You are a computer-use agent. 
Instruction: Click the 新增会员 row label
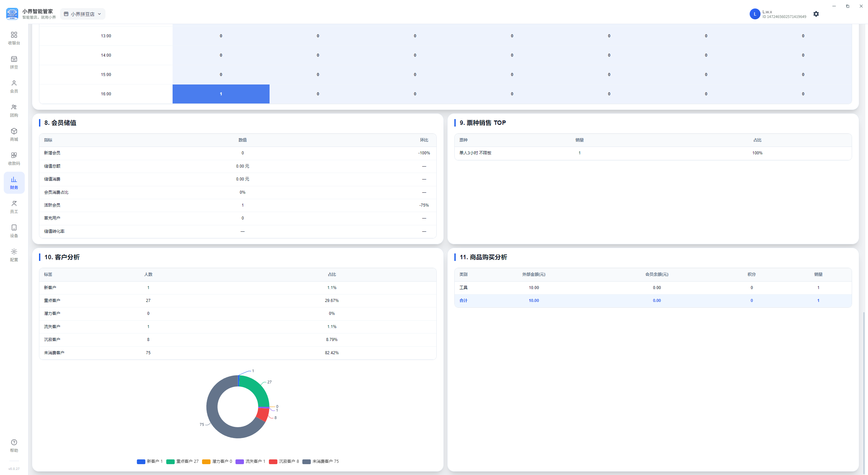pos(52,153)
